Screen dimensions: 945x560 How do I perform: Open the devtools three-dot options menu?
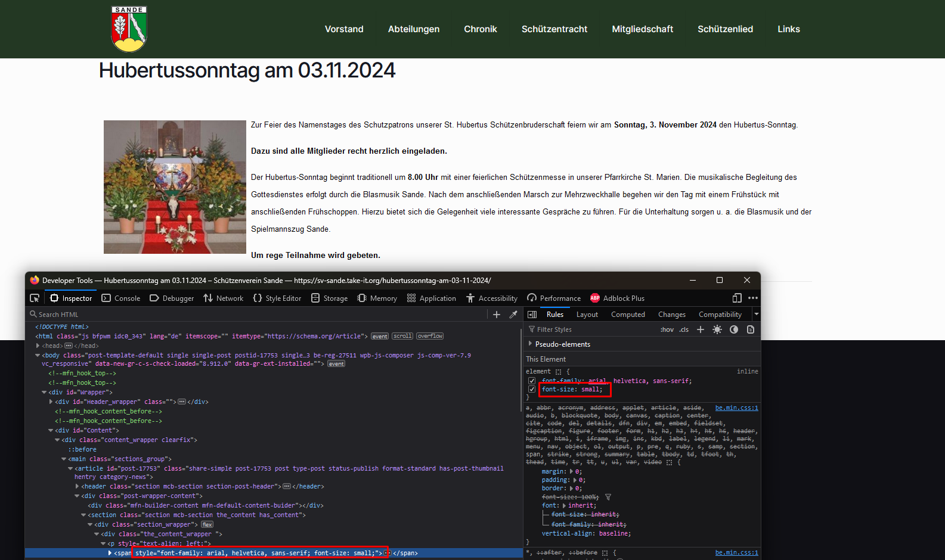753,298
